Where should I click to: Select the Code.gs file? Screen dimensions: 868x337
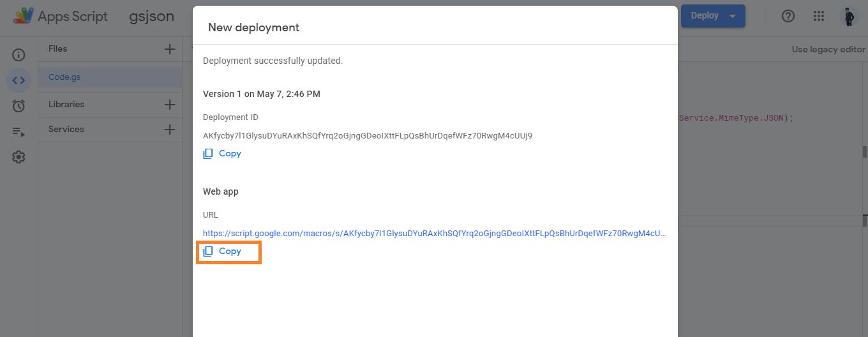point(64,77)
